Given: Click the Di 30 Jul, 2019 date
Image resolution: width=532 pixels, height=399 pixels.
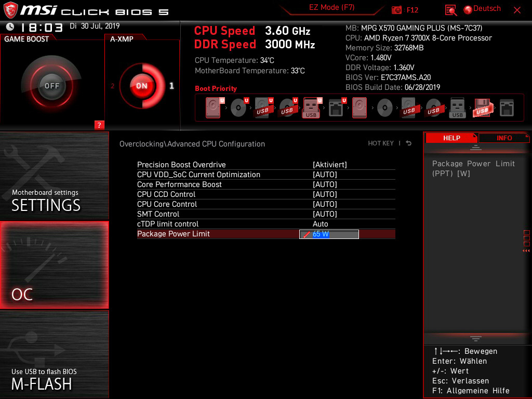Looking at the screenshot, I should 95,26.
